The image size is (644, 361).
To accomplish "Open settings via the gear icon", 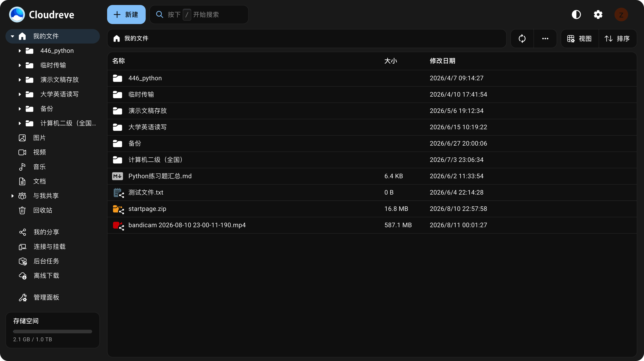I will point(598,15).
